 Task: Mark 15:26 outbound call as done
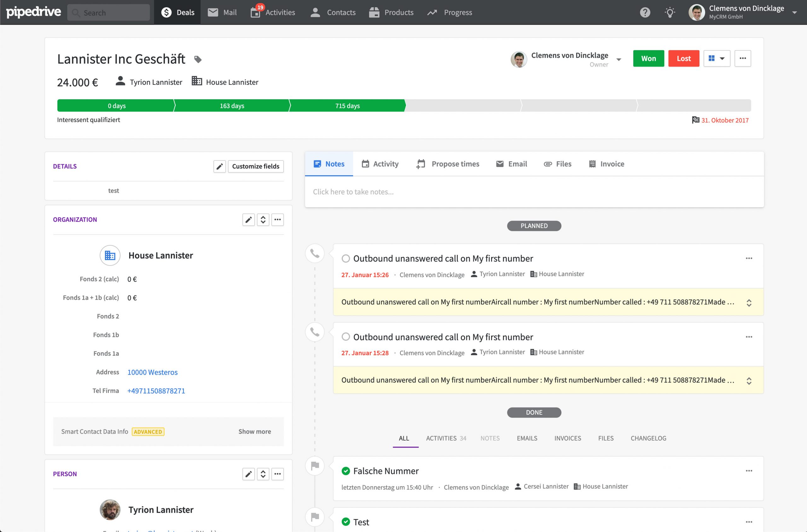[345, 258]
